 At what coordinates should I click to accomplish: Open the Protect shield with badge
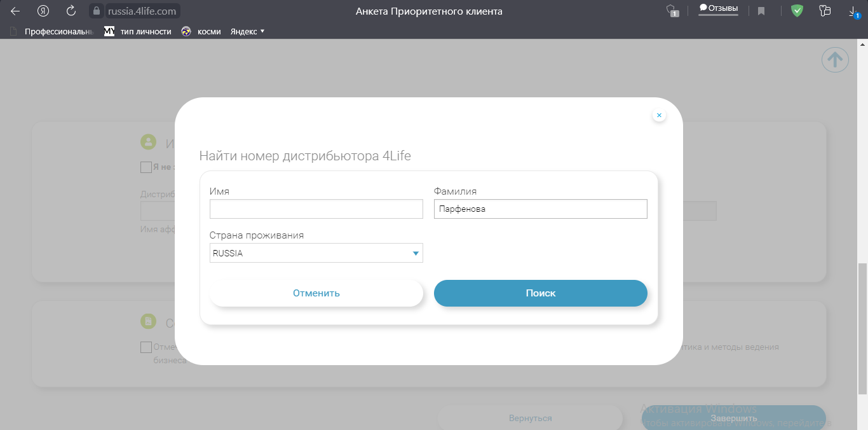coord(671,11)
